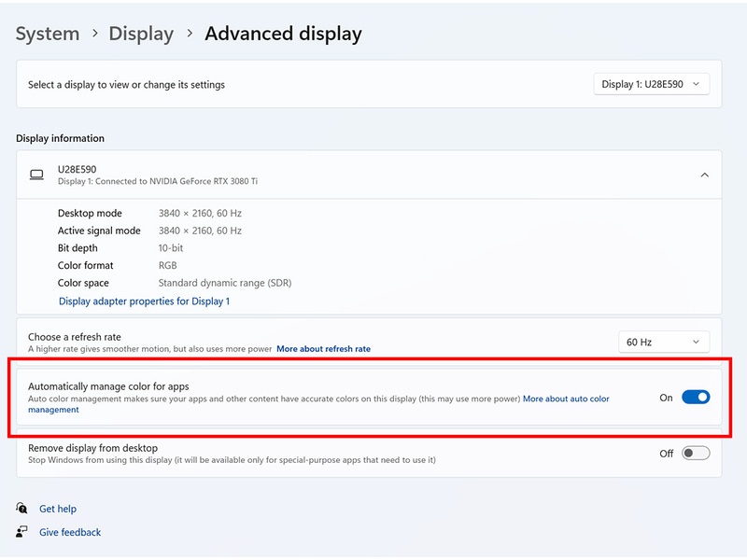Turn off Automatically manage color for apps

point(696,398)
